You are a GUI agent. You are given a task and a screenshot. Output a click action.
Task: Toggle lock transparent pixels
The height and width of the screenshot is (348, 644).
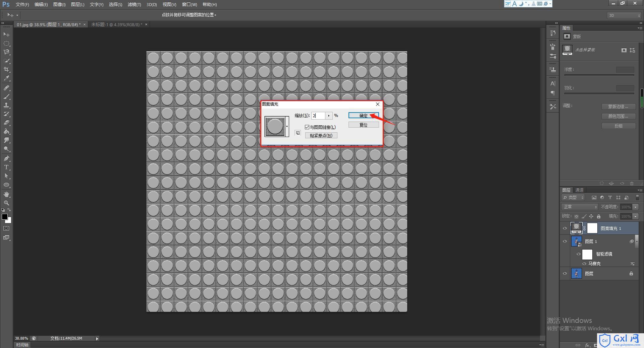[576, 216]
